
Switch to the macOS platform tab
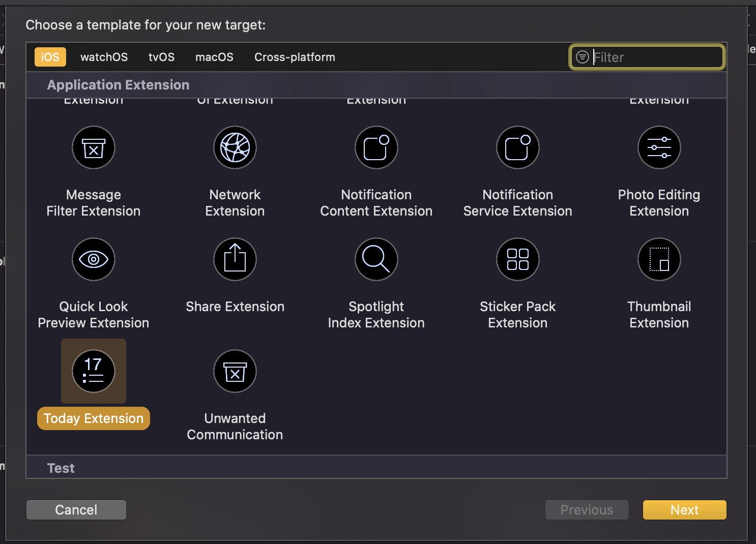click(214, 57)
